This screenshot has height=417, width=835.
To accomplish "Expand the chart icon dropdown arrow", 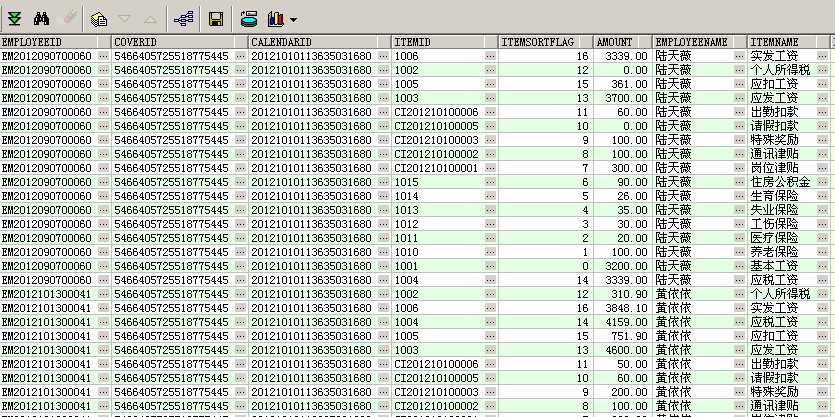I will [293, 20].
